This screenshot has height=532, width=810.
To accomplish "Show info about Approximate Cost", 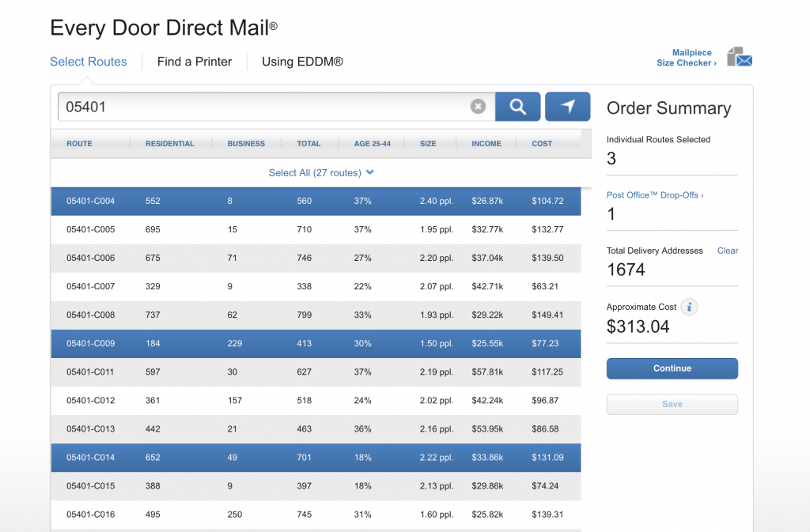I will click(689, 307).
